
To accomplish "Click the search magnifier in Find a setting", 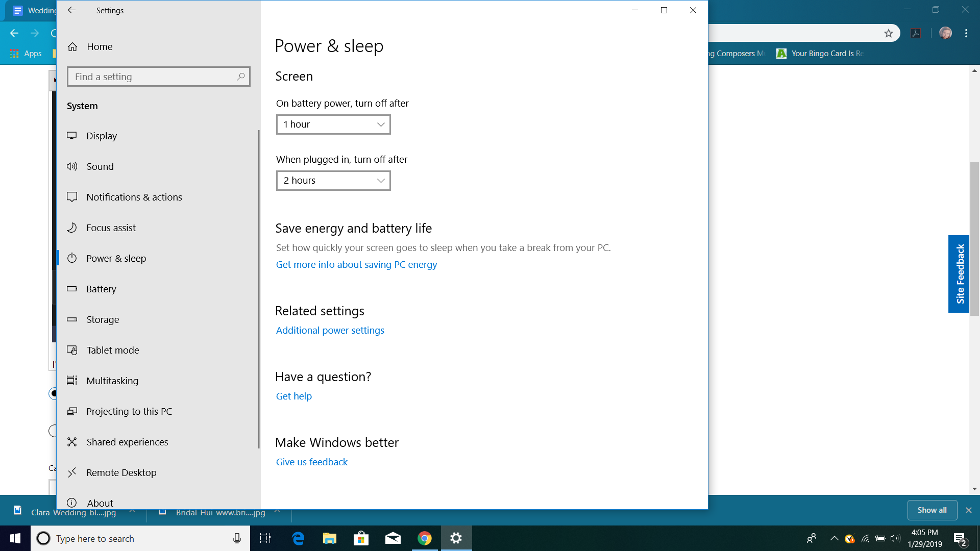I will coord(241,77).
